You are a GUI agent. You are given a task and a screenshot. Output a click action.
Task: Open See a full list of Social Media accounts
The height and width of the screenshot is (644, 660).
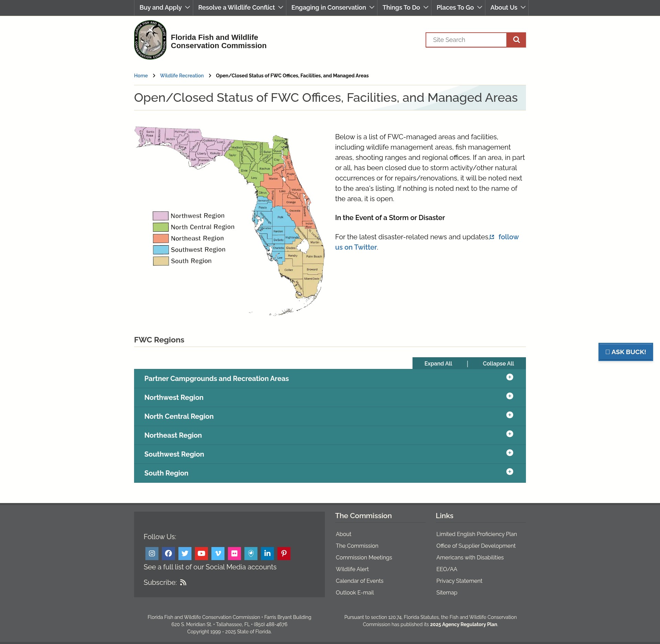click(x=210, y=567)
